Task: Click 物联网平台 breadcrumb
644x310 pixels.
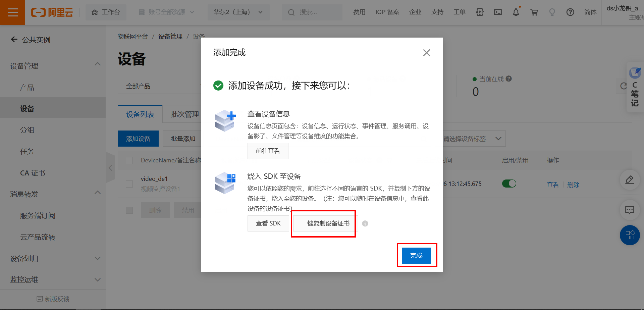Action: click(x=133, y=37)
